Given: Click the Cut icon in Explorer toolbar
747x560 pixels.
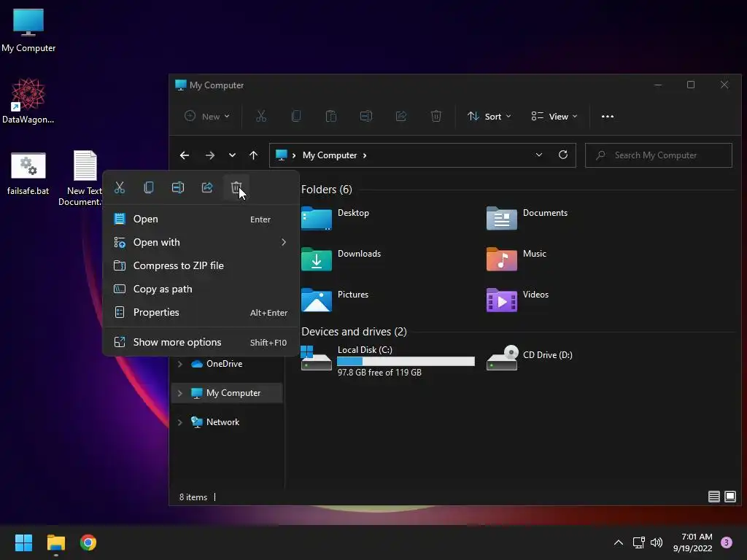Looking at the screenshot, I should pyautogui.click(x=261, y=117).
